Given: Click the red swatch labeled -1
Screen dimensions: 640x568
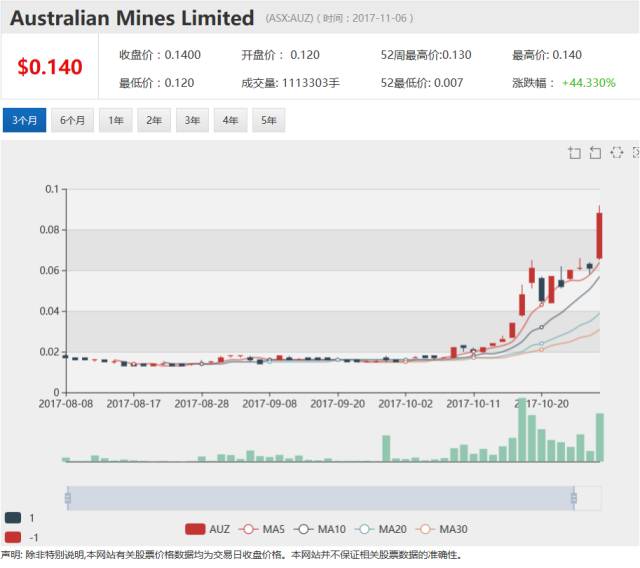Looking at the screenshot, I should 13,537.
